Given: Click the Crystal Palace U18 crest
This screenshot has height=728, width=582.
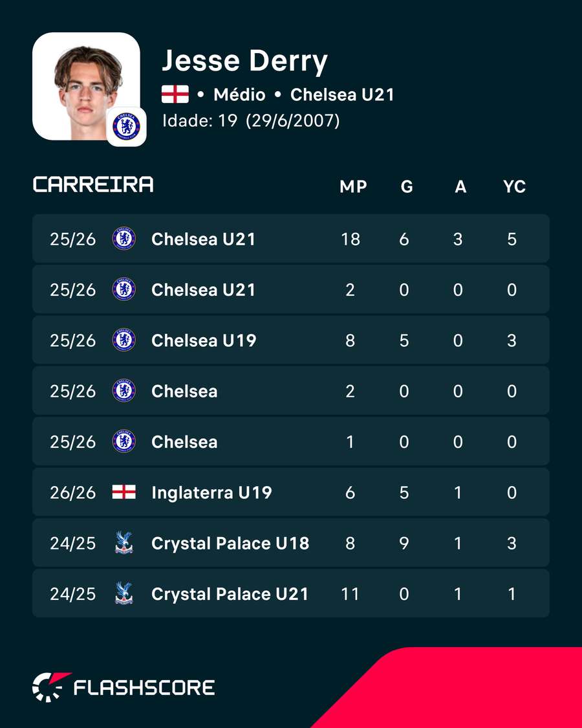Looking at the screenshot, I should point(124,543).
